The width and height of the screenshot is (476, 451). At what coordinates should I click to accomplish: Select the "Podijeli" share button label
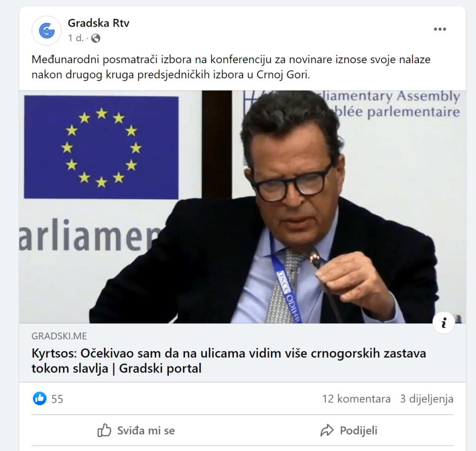pos(358,431)
